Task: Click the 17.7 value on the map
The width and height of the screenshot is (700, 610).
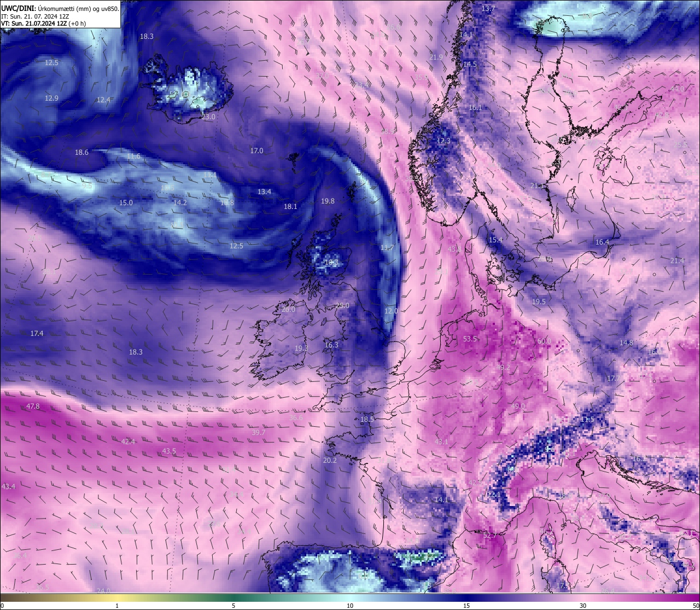Action: 614,379
